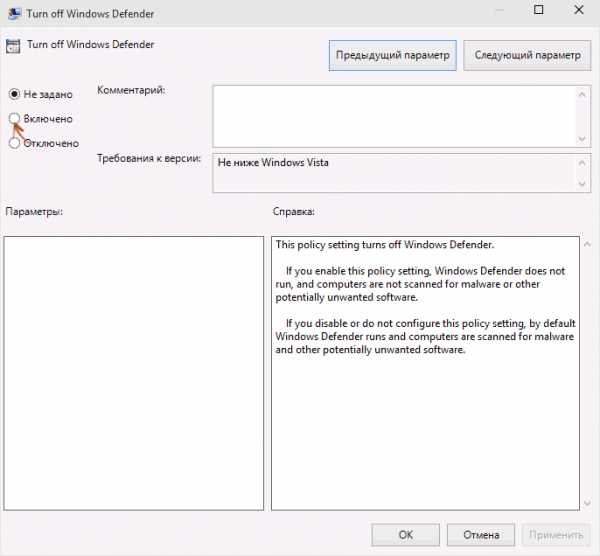The image size is (600, 556).
Task: Click the policy icon beside the heading
Action: (x=13, y=46)
